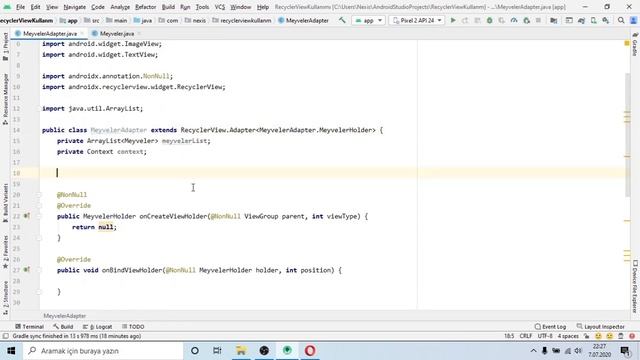The height and width of the screenshot is (360, 640).
Task: Change UTF-8 file encoding in status bar
Action: pyautogui.click(x=545, y=336)
